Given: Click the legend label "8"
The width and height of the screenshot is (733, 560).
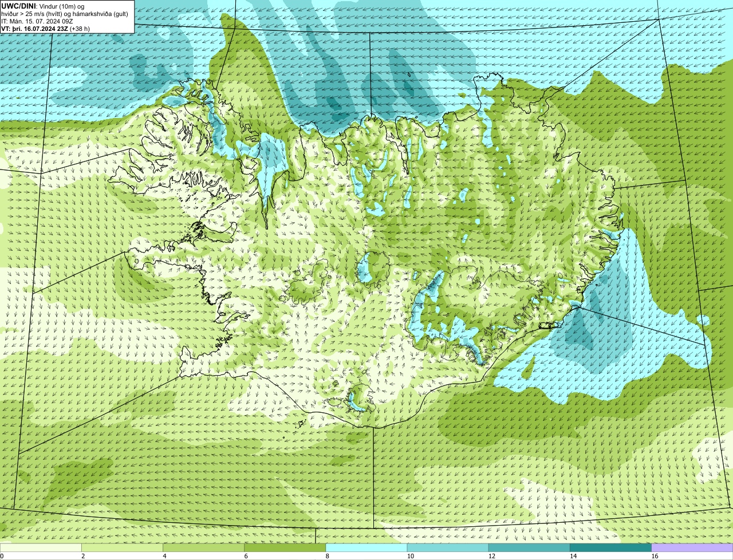Looking at the screenshot, I should (x=327, y=556).
